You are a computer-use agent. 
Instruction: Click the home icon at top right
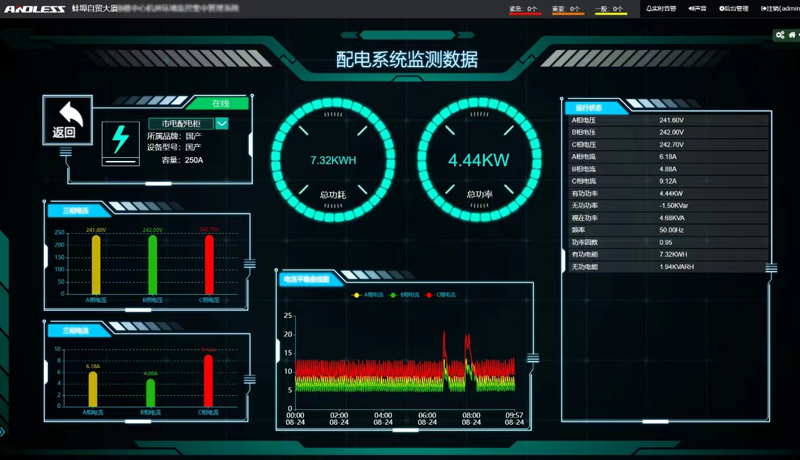[793, 35]
